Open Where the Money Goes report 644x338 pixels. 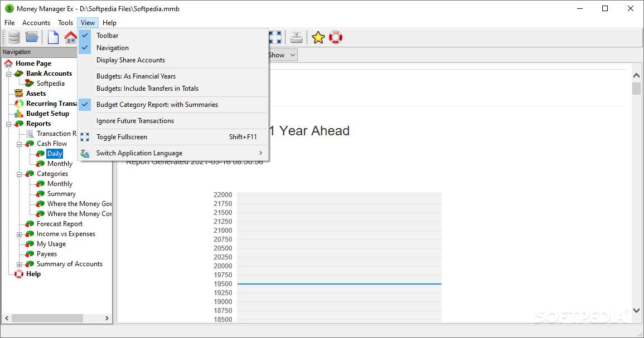[79, 204]
